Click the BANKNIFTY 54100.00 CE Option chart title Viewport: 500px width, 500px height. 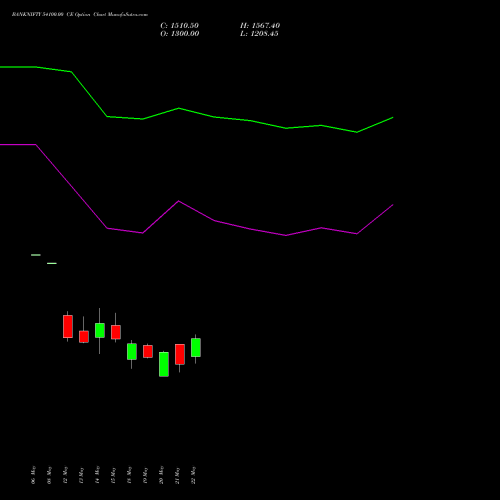click(80, 15)
